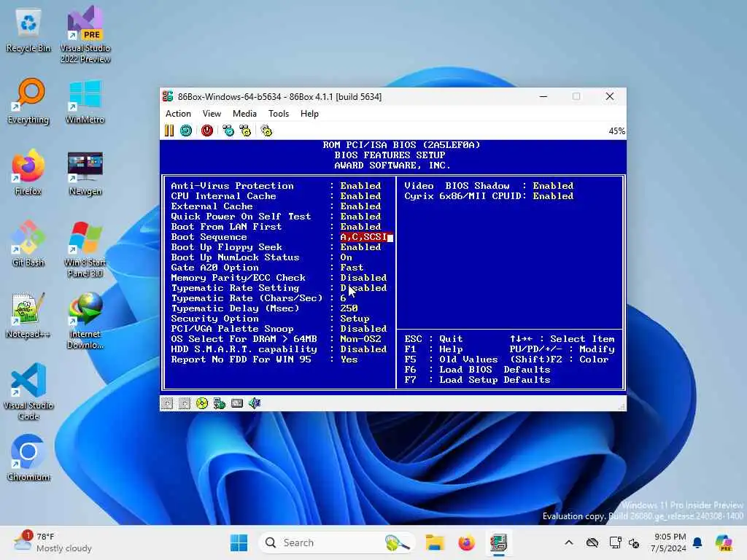The image size is (747, 560).
Task: Open 86Box settings gear icon
Action: [x=266, y=131]
